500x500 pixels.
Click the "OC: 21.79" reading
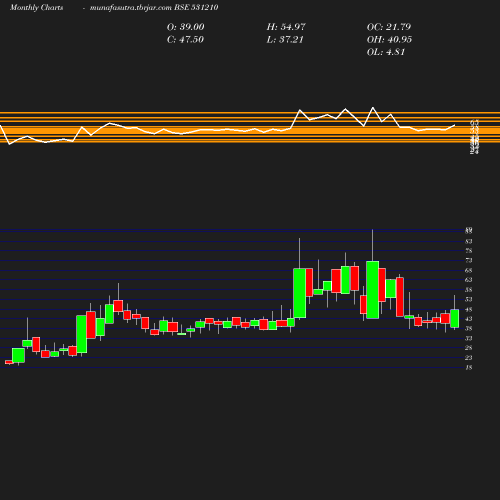pos(389,27)
